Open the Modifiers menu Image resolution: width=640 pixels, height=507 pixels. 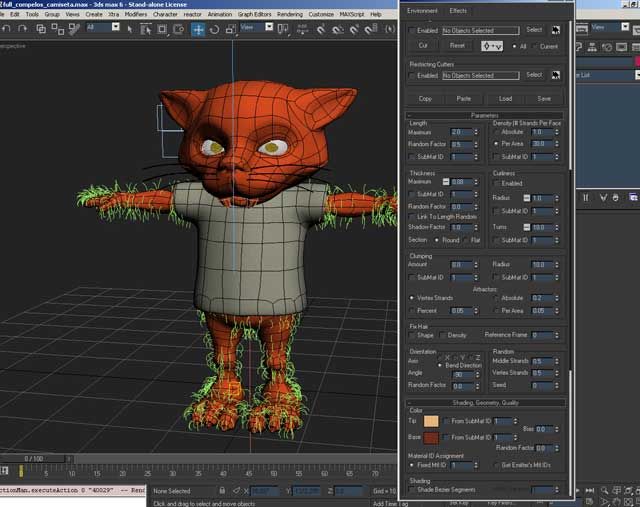point(136,14)
